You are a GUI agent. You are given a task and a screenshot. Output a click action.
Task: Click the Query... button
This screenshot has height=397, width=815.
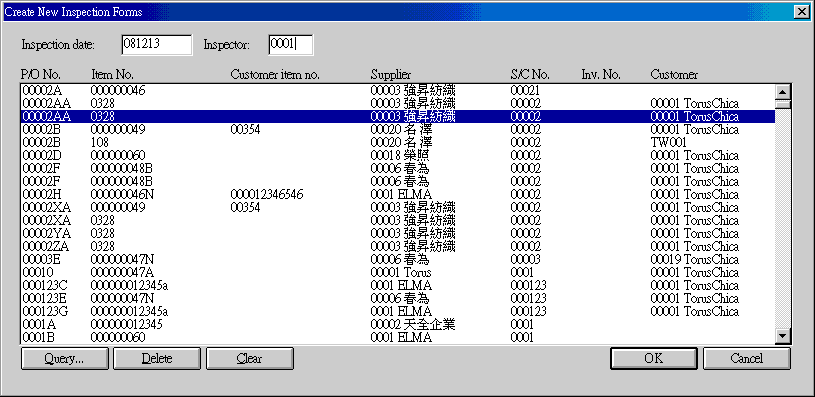point(64,359)
